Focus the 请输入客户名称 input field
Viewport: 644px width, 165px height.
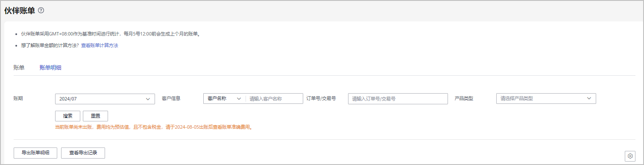(x=274, y=99)
